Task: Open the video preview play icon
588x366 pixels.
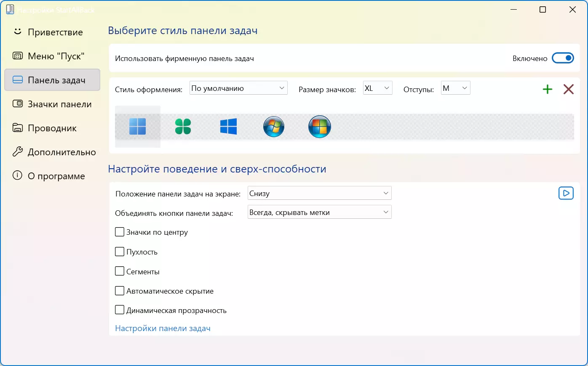Action: (x=566, y=193)
